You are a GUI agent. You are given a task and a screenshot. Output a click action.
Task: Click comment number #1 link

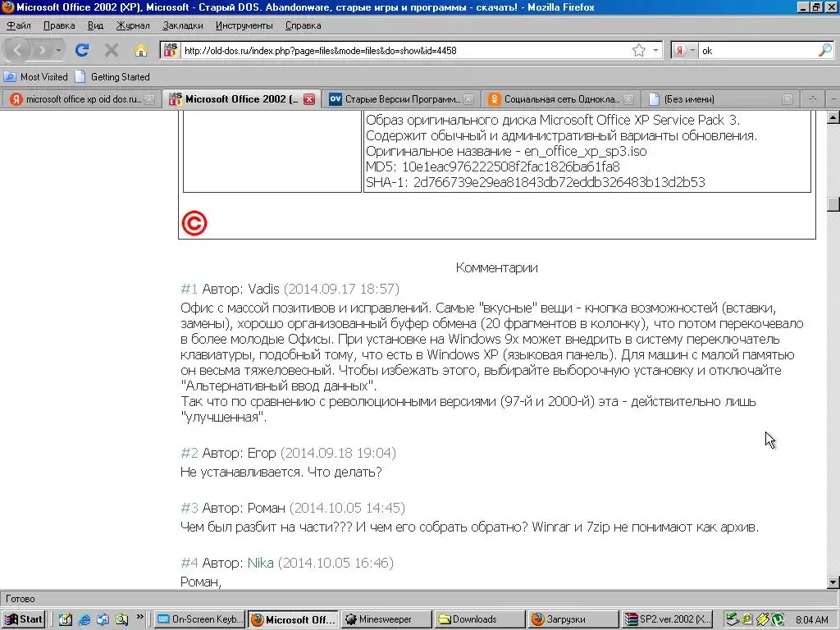[189, 289]
